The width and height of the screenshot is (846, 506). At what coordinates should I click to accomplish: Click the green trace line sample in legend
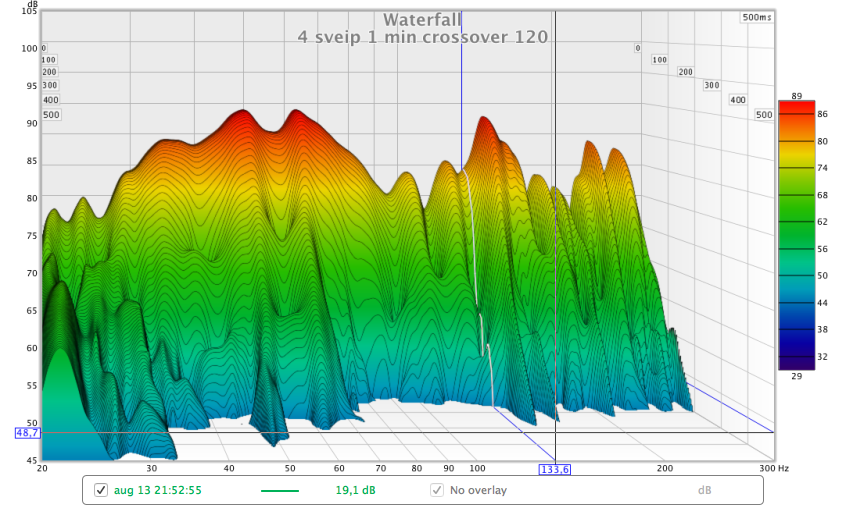tap(279, 491)
